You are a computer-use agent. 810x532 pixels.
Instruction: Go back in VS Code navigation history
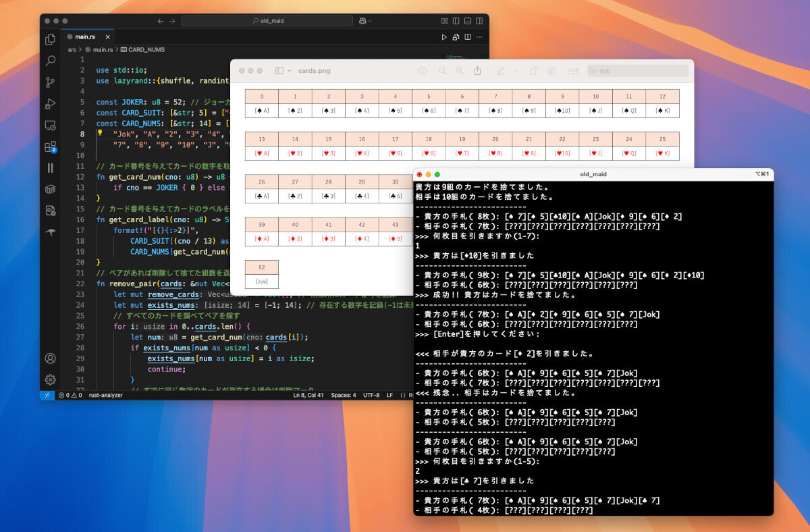pos(161,21)
